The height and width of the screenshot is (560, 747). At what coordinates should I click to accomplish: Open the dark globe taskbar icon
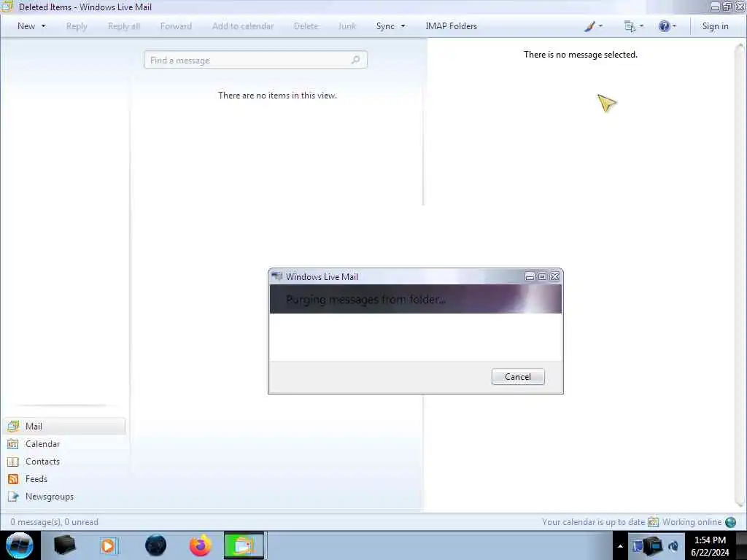point(156,545)
